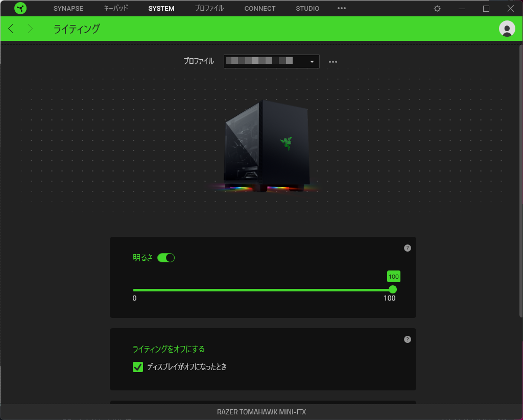This screenshot has height=420, width=523.
Task: Open the user account avatar
Action: coord(507,29)
